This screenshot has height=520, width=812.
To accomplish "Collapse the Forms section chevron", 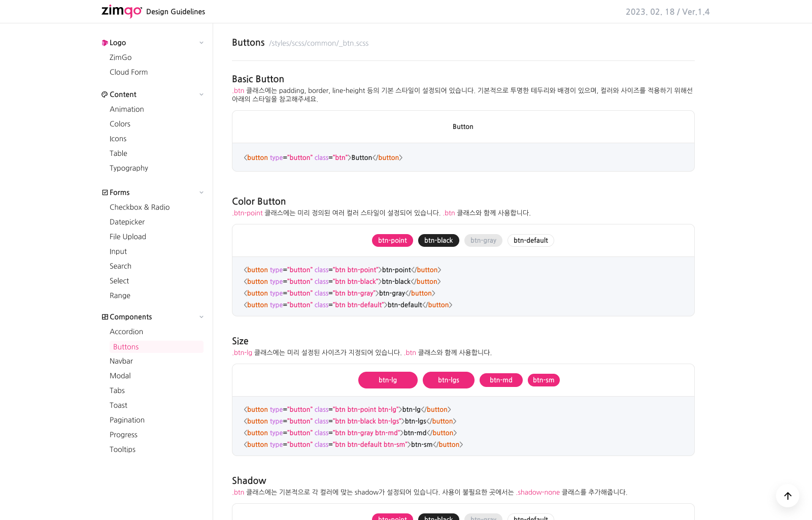I will [x=201, y=192].
